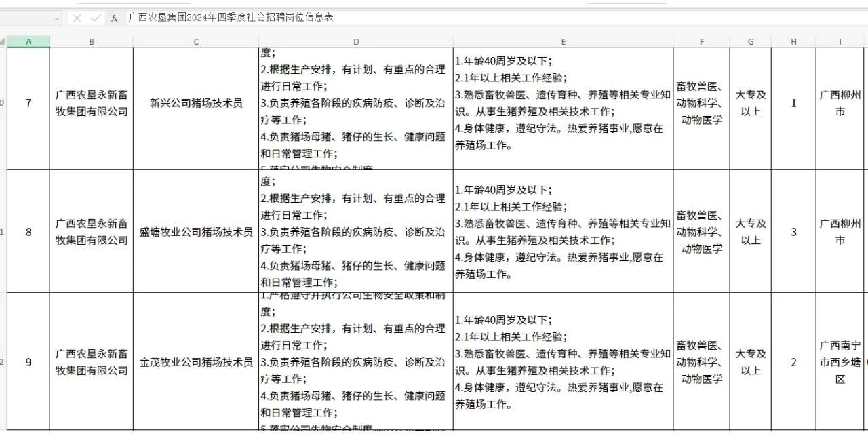
Task: Select headcount cell showing 2
Action: coord(793,361)
